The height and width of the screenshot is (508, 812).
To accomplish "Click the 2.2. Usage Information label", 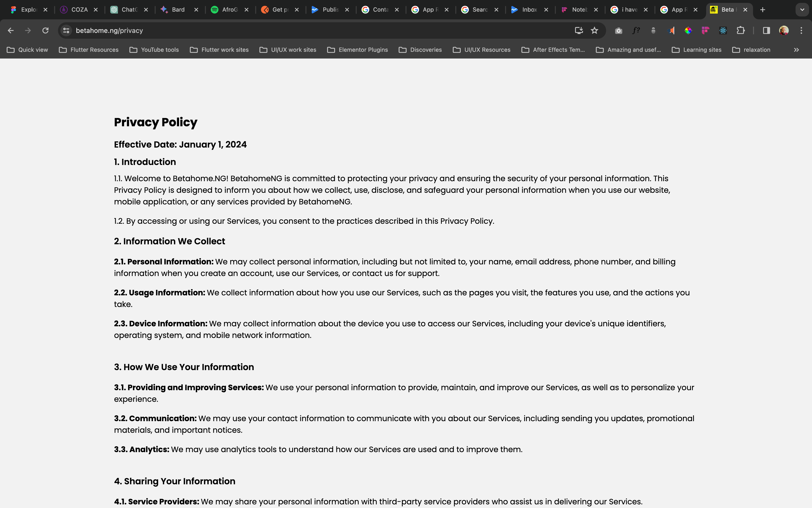I will pyautogui.click(x=159, y=293).
